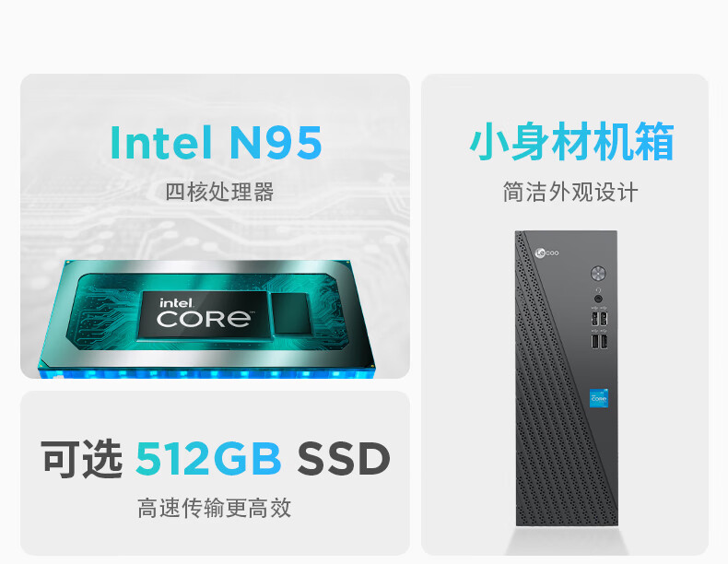Click the upper pair of USB ports

[599, 319]
